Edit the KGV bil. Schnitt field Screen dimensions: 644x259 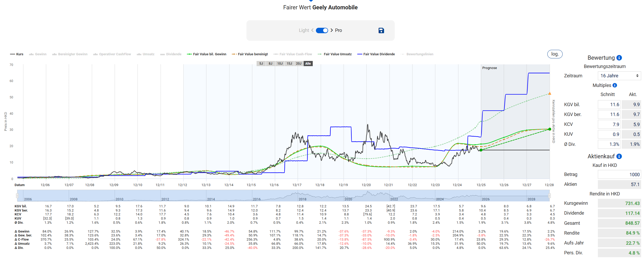pos(609,105)
